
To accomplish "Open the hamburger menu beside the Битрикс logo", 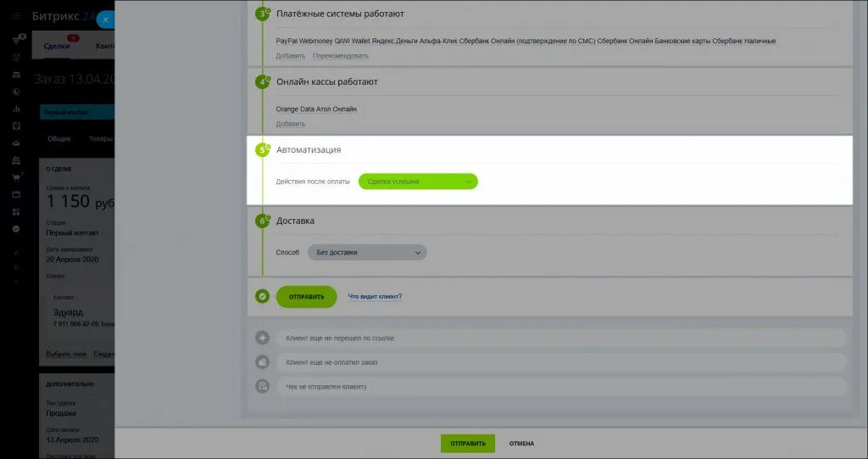I will pos(16,16).
